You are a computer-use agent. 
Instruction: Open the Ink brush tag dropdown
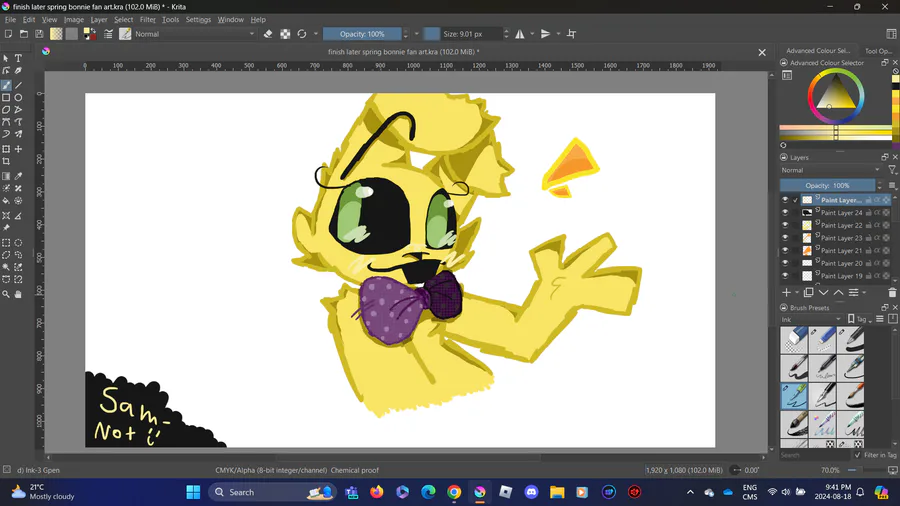[811, 319]
